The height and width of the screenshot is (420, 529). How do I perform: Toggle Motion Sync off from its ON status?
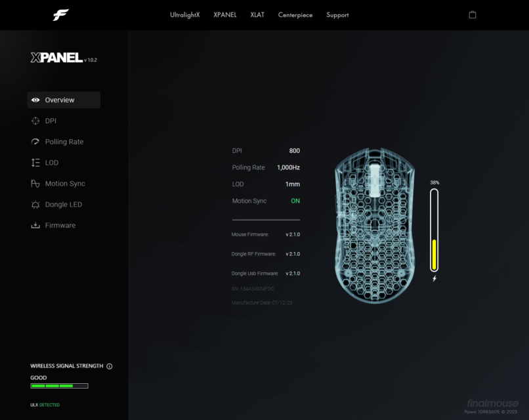(x=295, y=201)
